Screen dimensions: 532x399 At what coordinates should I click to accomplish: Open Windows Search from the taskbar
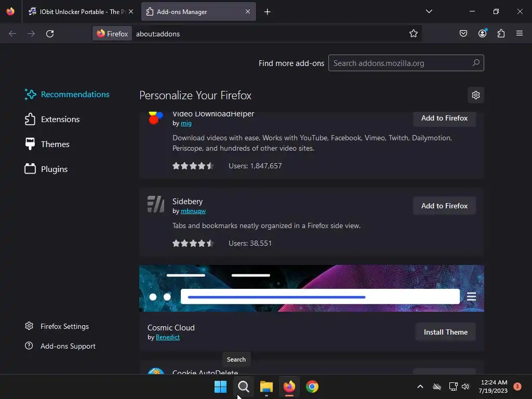coord(243,387)
